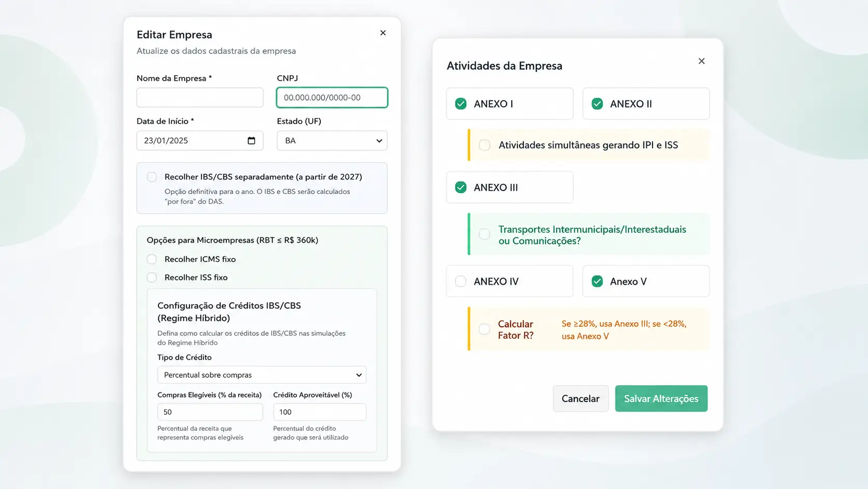868x489 pixels.
Task: Click the 'Atividades da Empresa' title
Action: pyautogui.click(x=505, y=65)
